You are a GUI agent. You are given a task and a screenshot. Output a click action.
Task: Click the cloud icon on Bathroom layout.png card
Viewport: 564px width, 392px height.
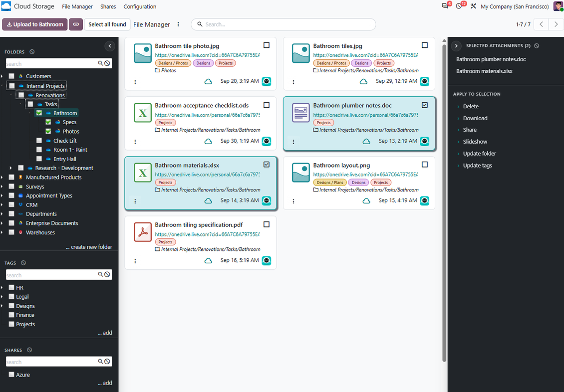[x=366, y=201]
